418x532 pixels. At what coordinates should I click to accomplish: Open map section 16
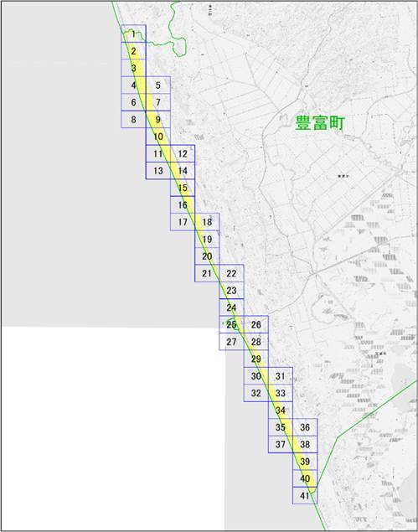click(x=183, y=205)
